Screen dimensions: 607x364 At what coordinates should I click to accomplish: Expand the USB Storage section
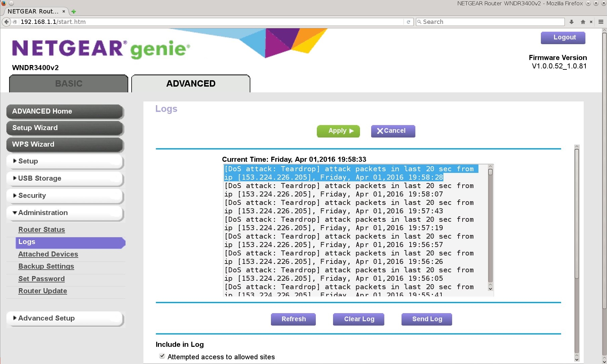(x=65, y=179)
